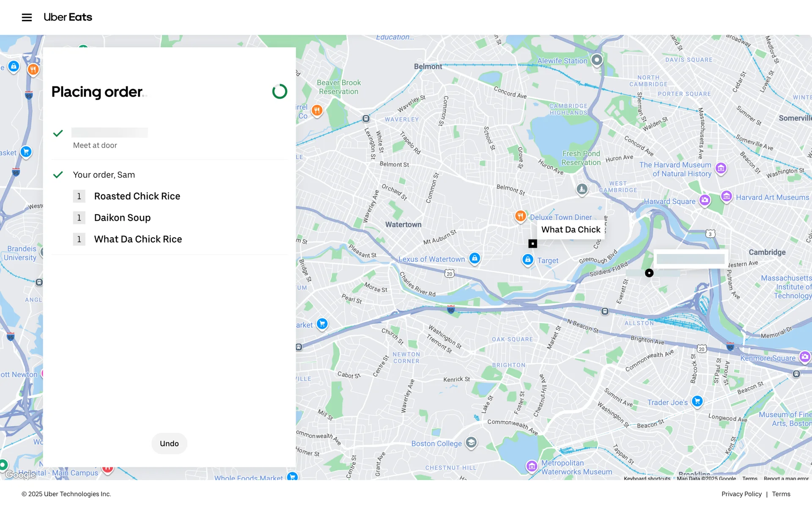The height and width of the screenshot is (508, 812).
Task: Click the delivery destination dot marker
Action: (649, 273)
